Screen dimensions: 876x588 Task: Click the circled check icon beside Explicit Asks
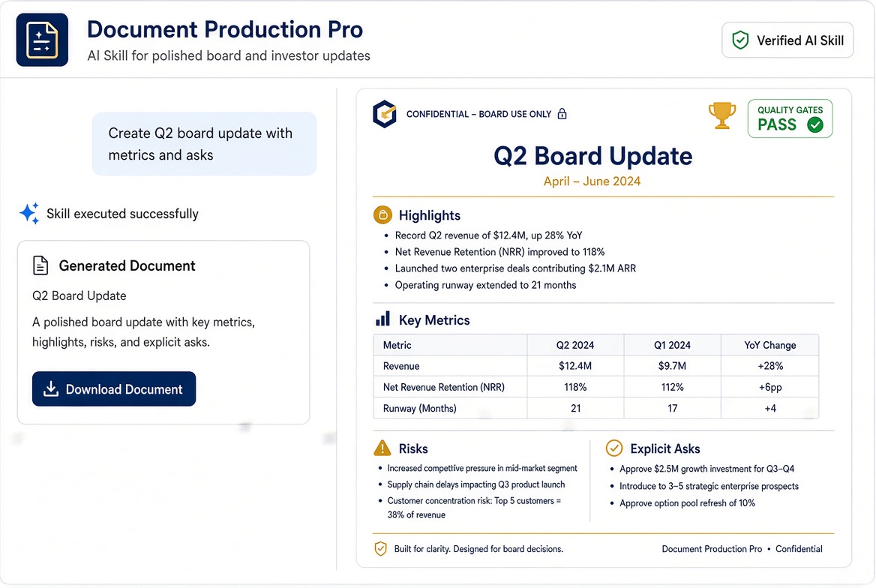click(x=614, y=448)
